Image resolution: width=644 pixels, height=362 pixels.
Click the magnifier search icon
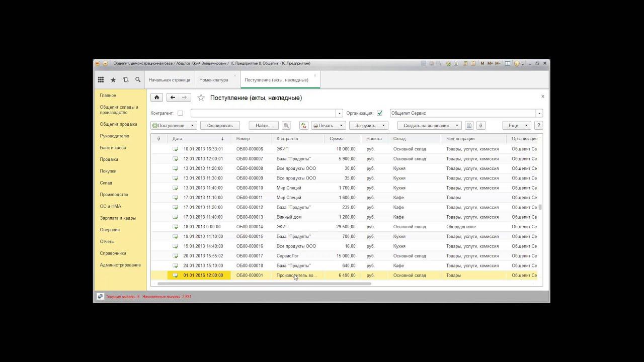(138, 80)
